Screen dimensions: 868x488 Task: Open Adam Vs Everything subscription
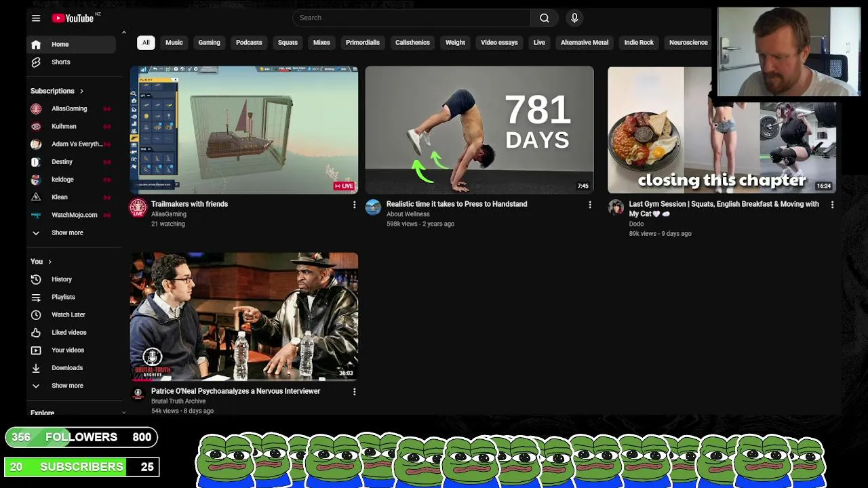tap(71, 144)
